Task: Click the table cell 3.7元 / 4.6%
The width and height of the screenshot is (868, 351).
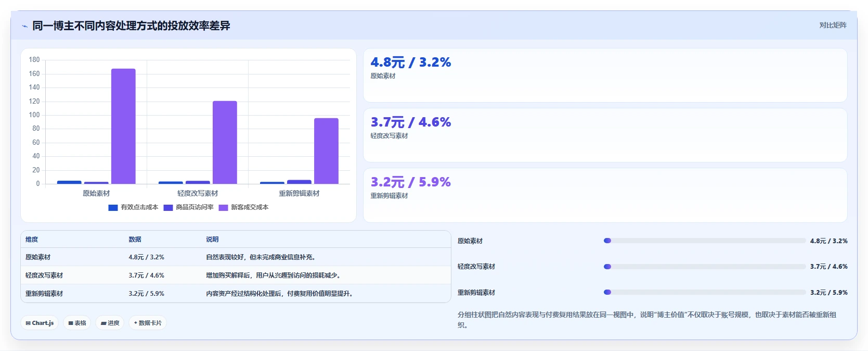Action: [147, 275]
